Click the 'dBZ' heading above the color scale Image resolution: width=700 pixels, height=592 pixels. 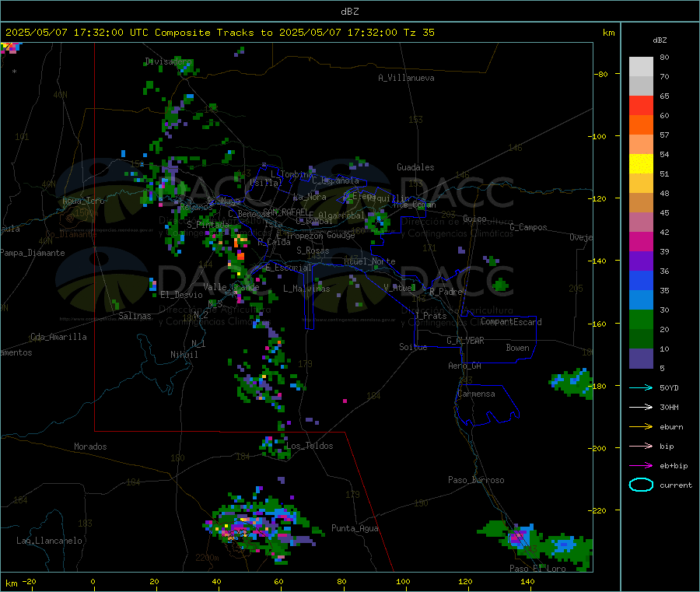(x=660, y=40)
